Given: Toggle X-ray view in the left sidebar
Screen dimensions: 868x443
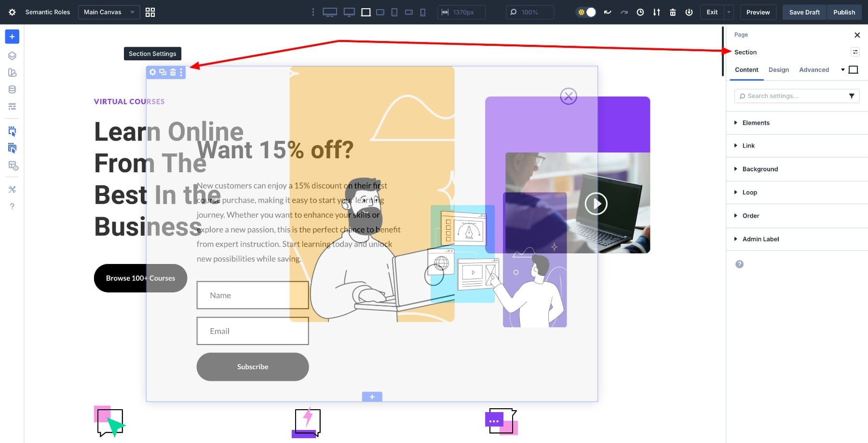Looking at the screenshot, I should [x=13, y=166].
